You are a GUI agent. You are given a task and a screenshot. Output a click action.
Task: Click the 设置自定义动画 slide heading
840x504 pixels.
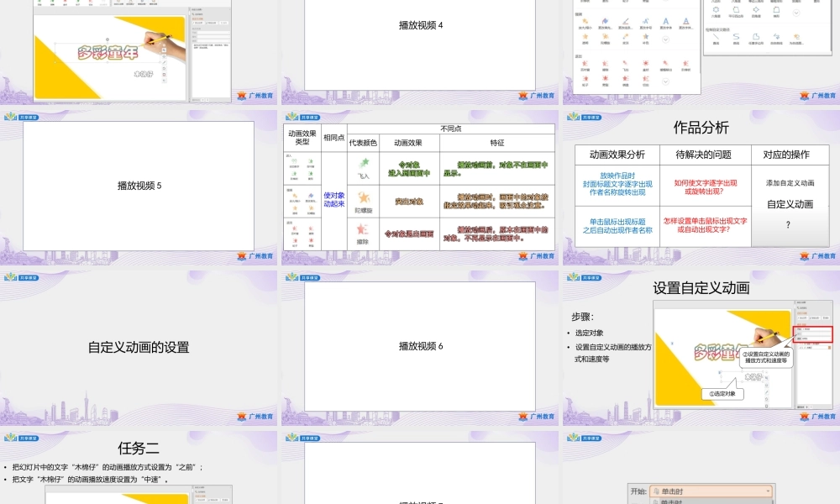[701, 288]
